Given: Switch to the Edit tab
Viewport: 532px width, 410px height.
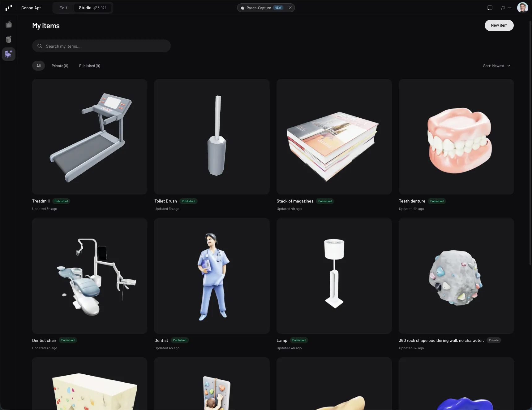Looking at the screenshot, I should 63,8.
